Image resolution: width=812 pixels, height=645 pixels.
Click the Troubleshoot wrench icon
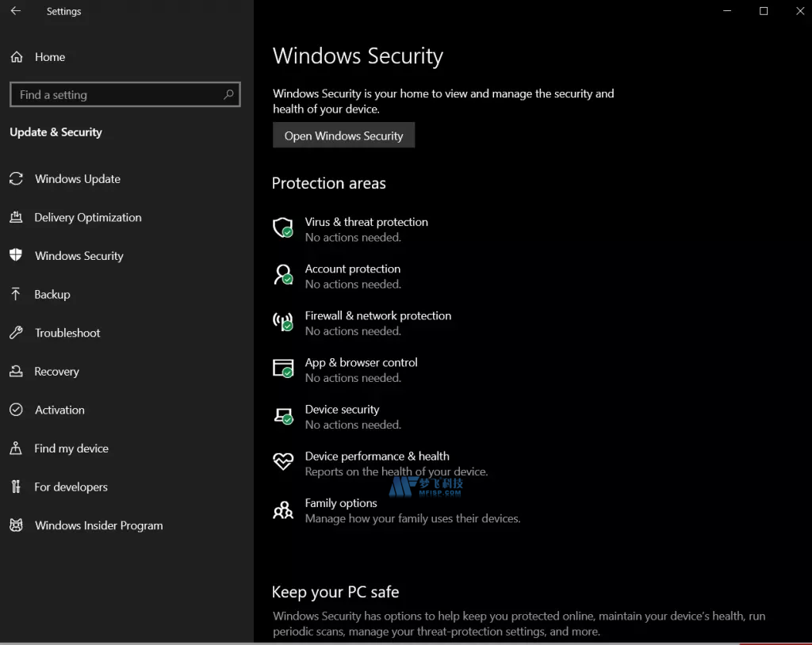[16, 332]
